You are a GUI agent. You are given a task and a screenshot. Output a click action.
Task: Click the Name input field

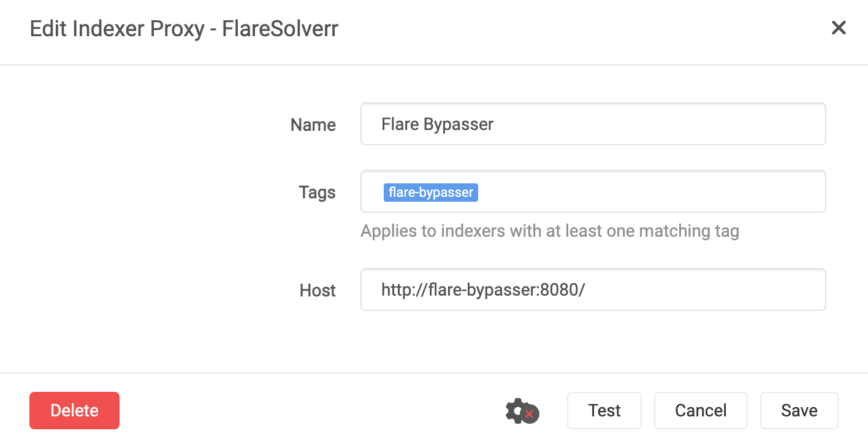click(592, 124)
